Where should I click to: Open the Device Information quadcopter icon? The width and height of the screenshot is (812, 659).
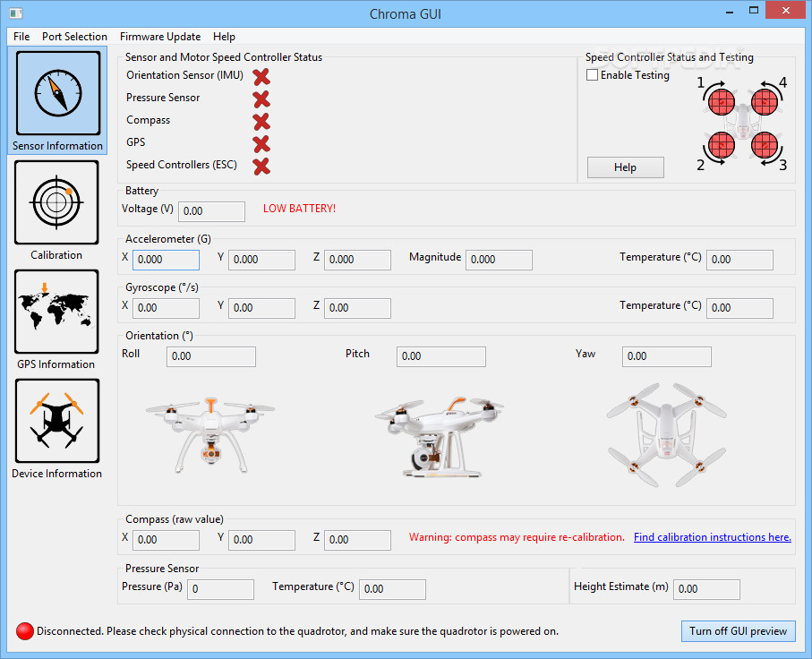pos(57,421)
